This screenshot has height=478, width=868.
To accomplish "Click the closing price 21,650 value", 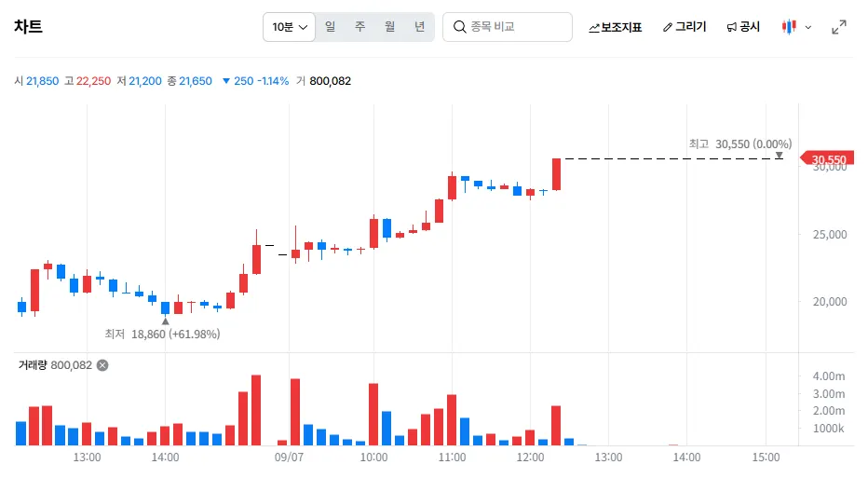I will pos(196,81).
